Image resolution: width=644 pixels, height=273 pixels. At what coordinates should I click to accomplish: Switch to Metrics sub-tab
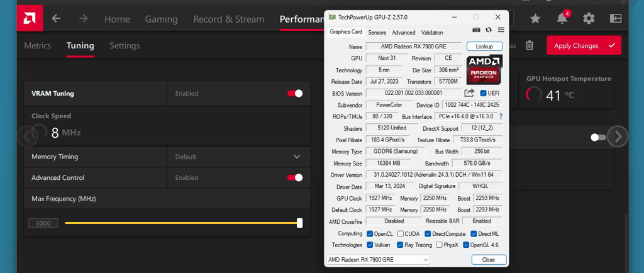coord(37,45)
